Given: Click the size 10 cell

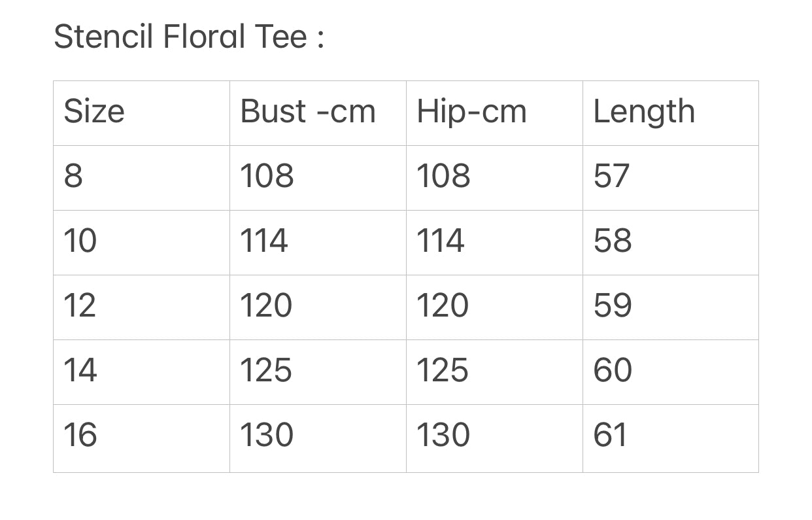Looking at the screenshot, I should pos(141,243).
